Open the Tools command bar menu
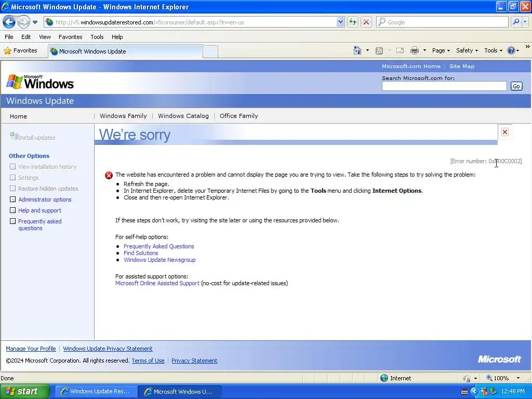This screenshot has height=399, width=532. [x=493, y=50]
